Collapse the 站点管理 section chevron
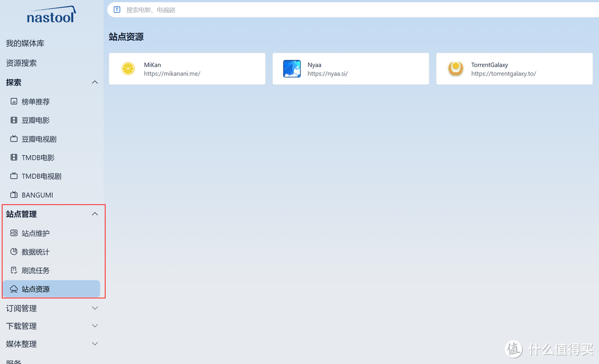Screen dimensions: 599x364 pos(95,214)
